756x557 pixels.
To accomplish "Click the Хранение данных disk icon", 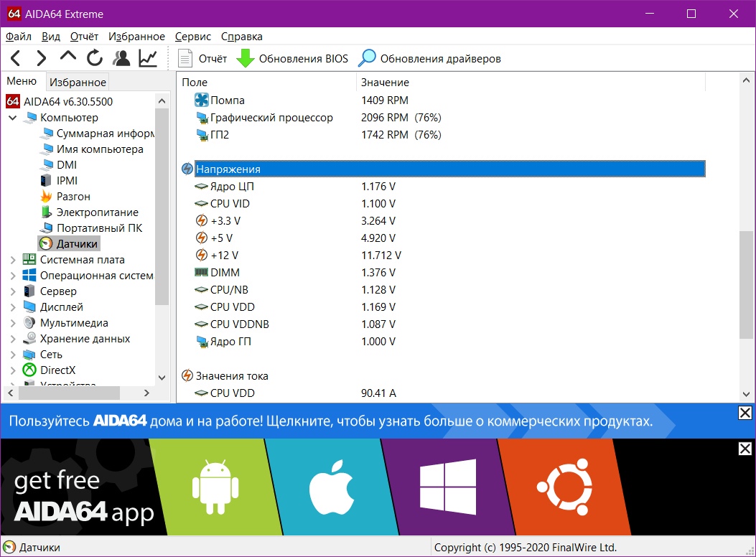I will (29, 339).
